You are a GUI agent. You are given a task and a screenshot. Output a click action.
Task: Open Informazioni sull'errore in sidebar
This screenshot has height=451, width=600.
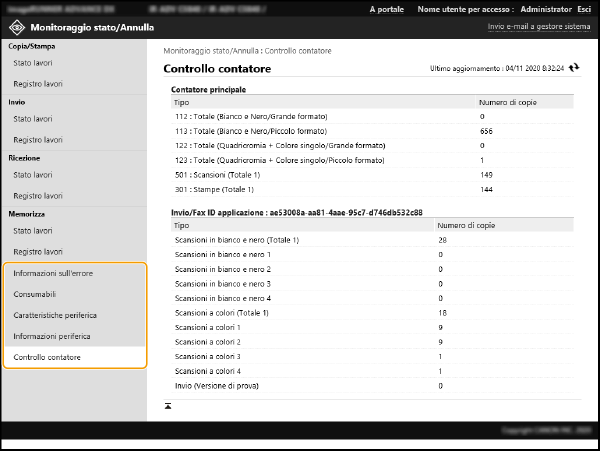pos(52,273)
